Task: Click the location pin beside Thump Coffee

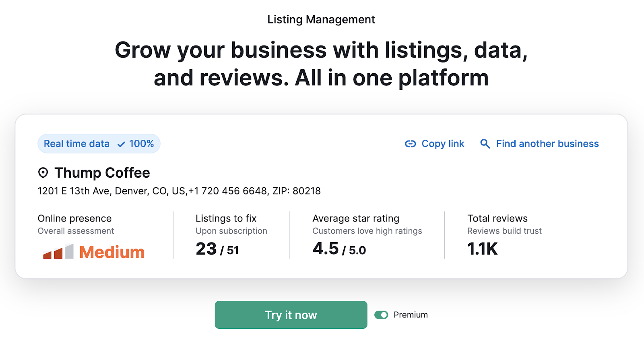Action: pos(43,172)
